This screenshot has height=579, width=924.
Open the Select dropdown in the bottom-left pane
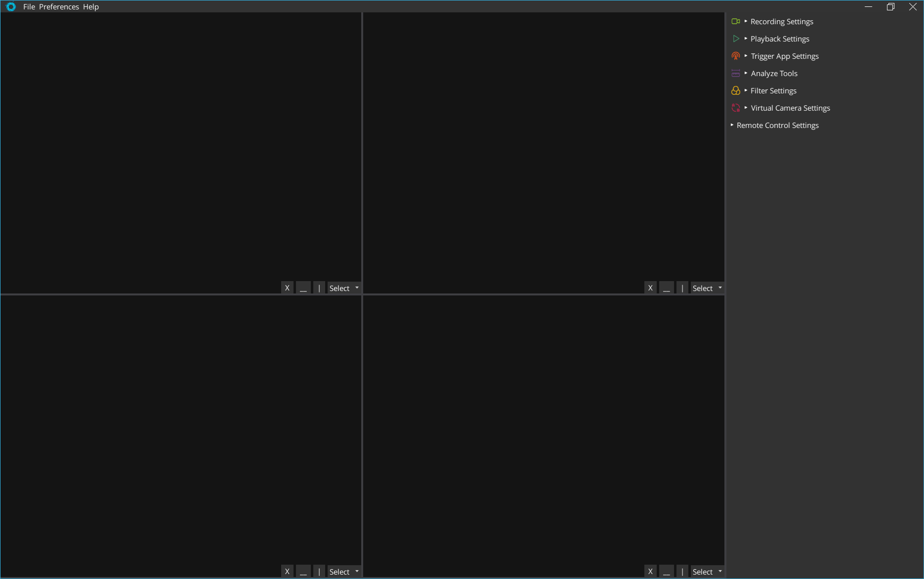pos(344,572)
